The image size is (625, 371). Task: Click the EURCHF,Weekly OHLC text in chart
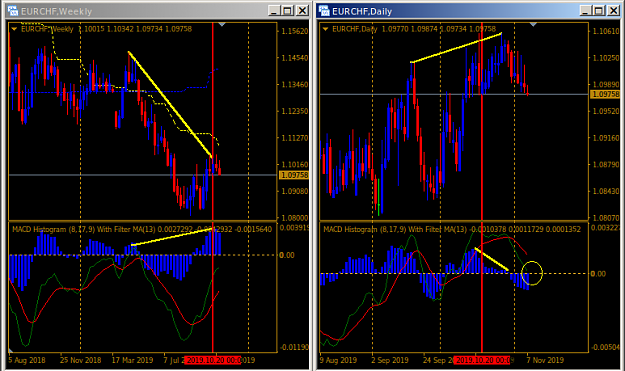[x=106, y=29]
